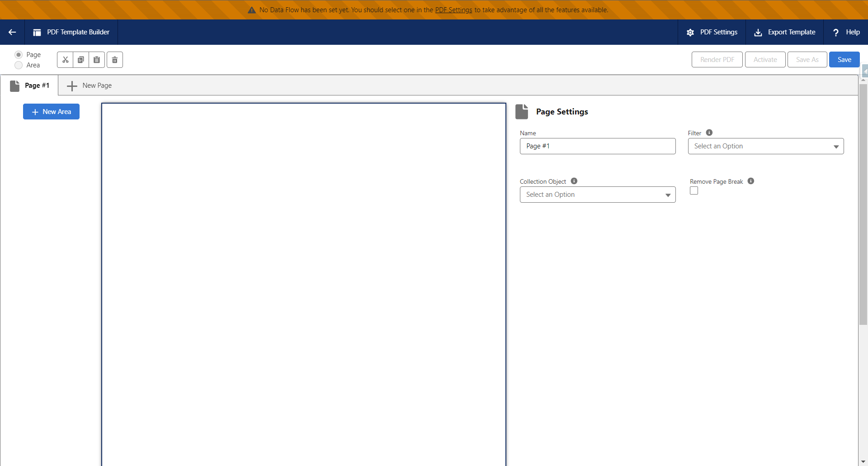This screenshot has height=466, width=868.
Task: Click the Paste clipboard icon
Action: [97, 60]
